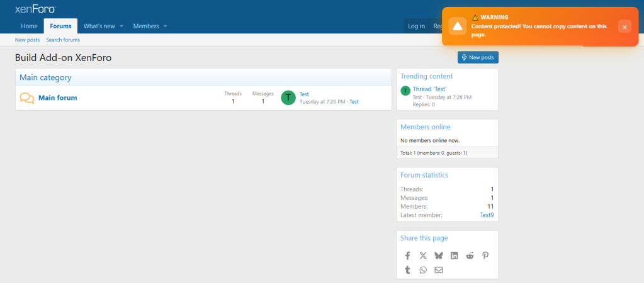Open the Home tab
644x283 pixels.
coord(29,26)
